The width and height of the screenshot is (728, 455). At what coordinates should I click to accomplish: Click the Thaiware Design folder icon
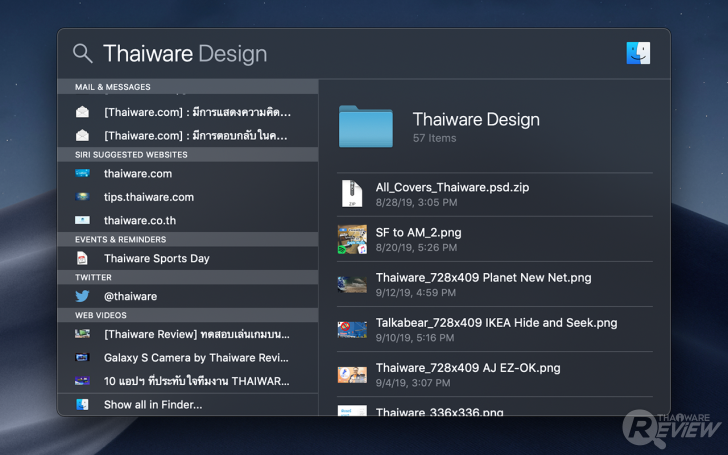[366, 126]
